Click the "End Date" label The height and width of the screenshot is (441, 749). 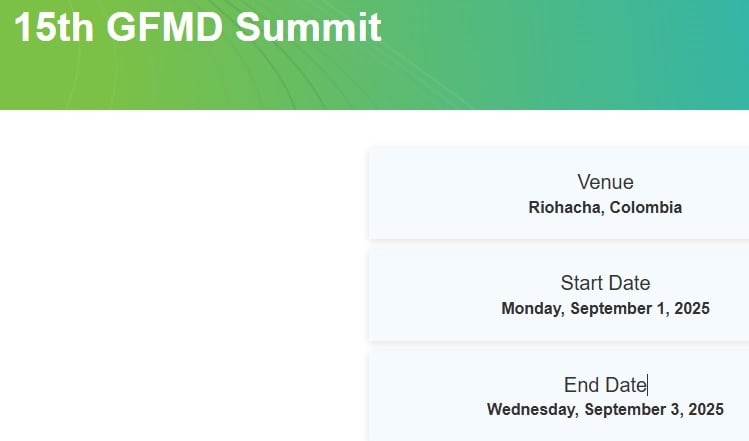[x=605, y=385]
